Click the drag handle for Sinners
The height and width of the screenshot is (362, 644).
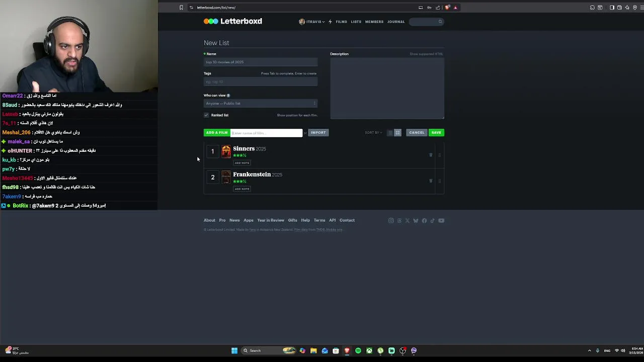click(440, 155)
